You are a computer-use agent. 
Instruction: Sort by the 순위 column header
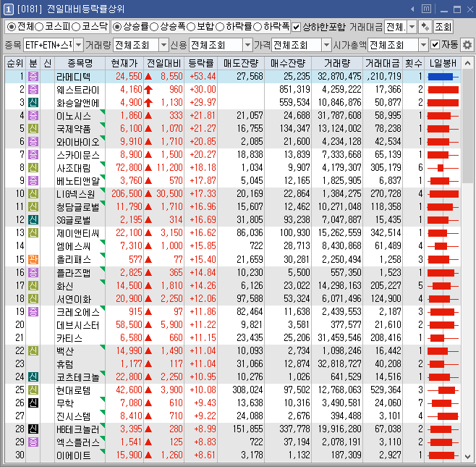(x=15, y=63)
